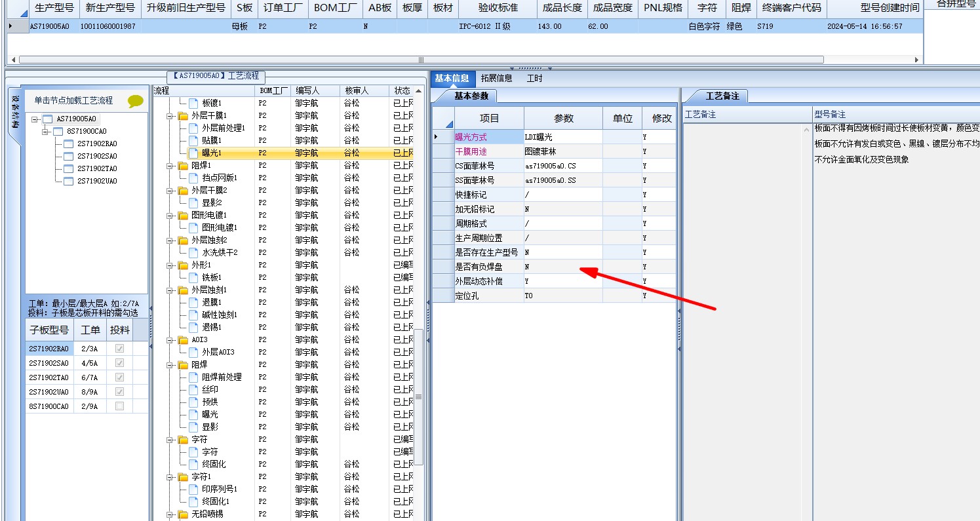Image resolution: width=980 pixels, height=521 pixels.
Task: Collapse the 无铅喷锡 folder node
Action: click(170, 514)
